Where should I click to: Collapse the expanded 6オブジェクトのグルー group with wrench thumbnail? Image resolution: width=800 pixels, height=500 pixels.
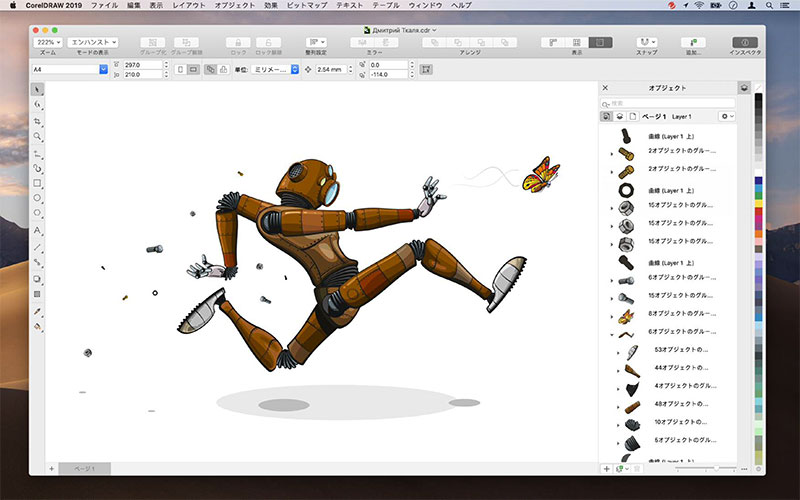612,335
